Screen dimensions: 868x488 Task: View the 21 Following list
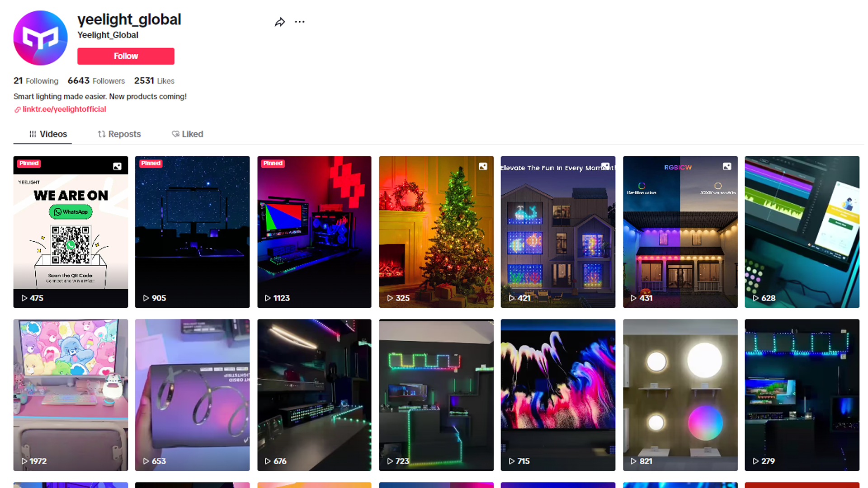(x=36, y=81)
